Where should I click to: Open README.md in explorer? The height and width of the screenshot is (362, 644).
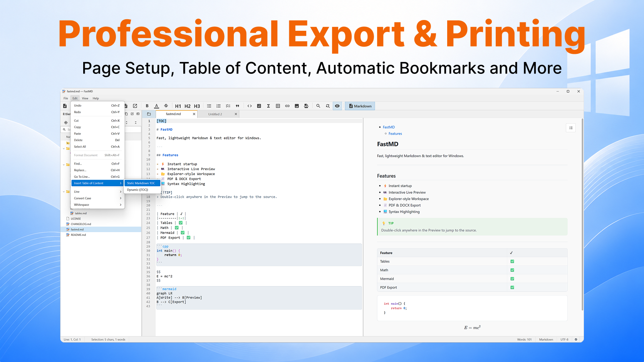(78, 235)
